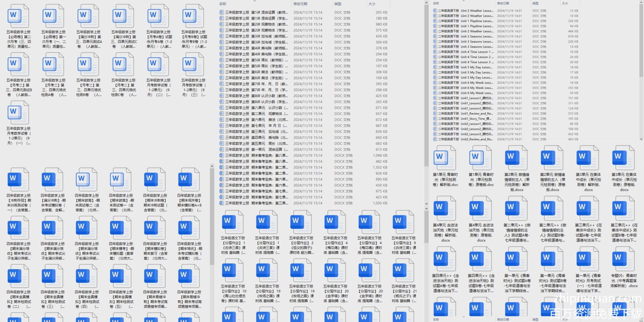This screenshot has width=644, height=322.
Task: Select the 第5讲 周长 (教师版) row
Action: 254,60
